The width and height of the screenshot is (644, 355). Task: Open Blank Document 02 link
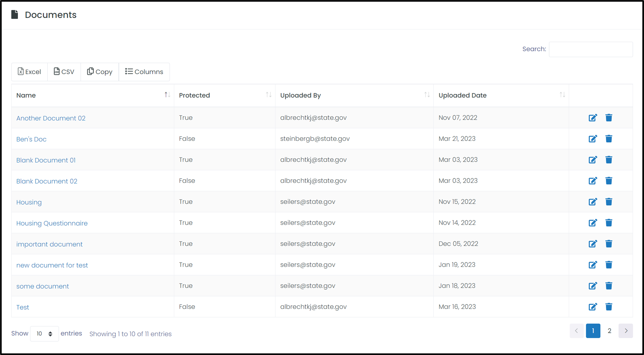click(47, 181)
